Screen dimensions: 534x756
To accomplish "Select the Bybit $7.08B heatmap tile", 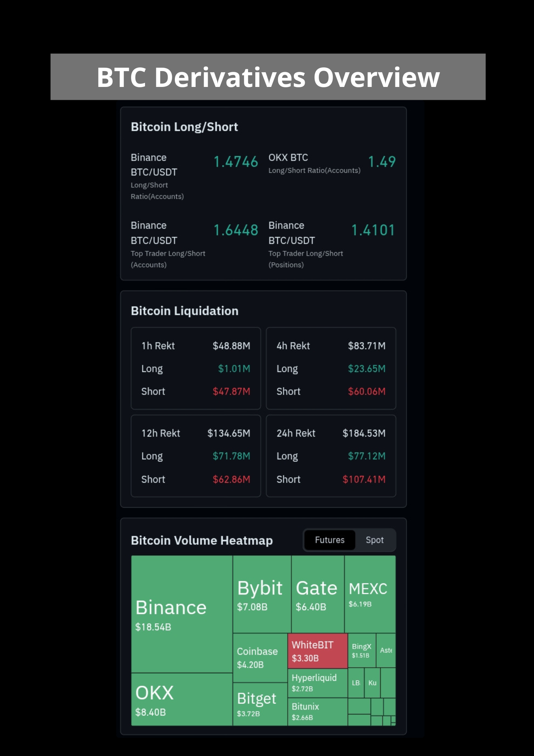I will click(262, 594).
